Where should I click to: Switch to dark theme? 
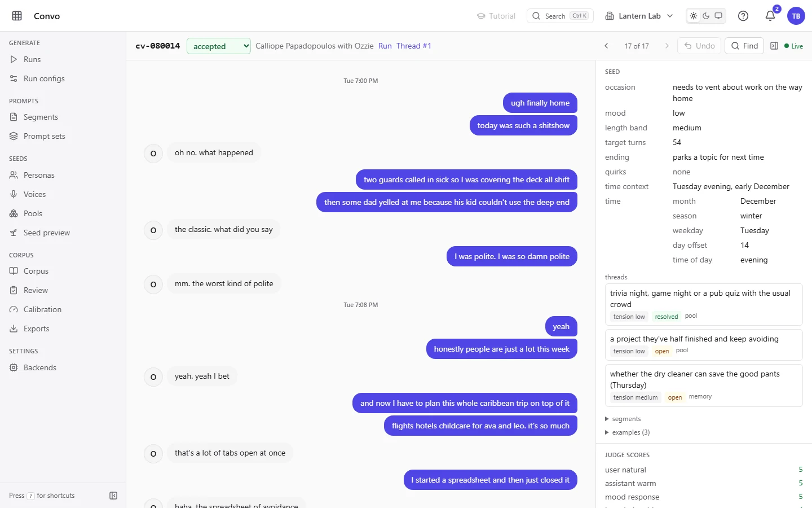click(x=706, y=16)
